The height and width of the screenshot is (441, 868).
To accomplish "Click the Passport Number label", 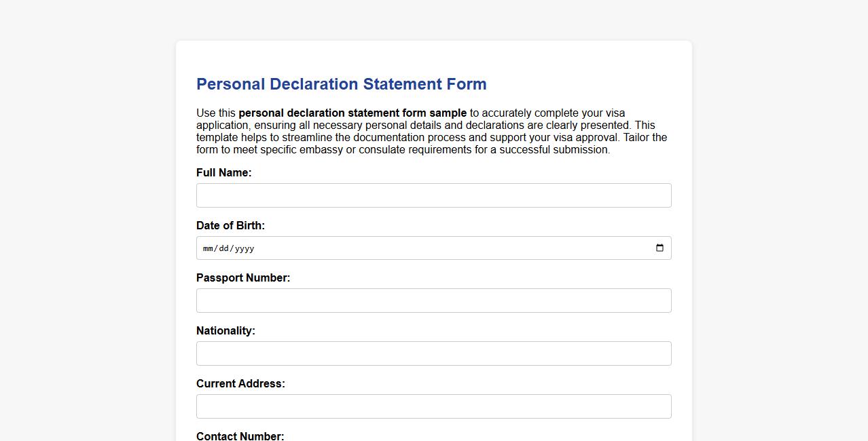I will (242, 277).
